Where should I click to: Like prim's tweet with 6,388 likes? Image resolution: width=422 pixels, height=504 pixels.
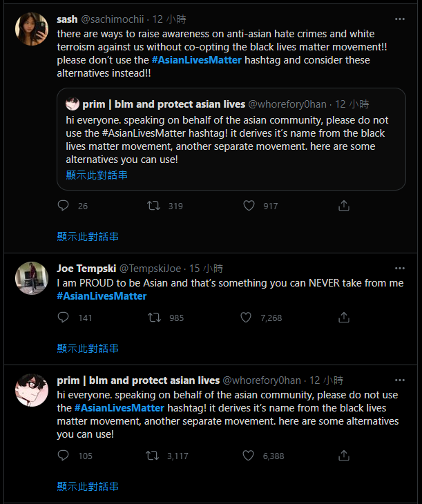point(249,456)
